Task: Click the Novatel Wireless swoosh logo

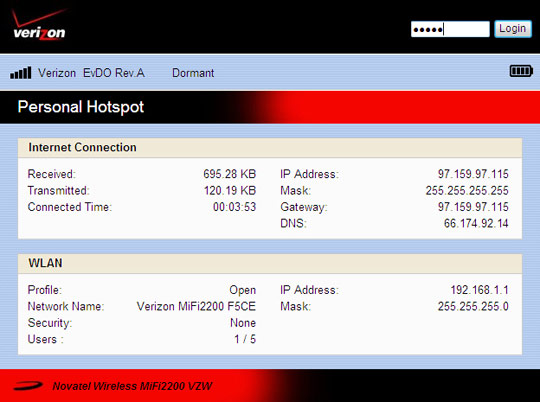Action: coord(28,385)
